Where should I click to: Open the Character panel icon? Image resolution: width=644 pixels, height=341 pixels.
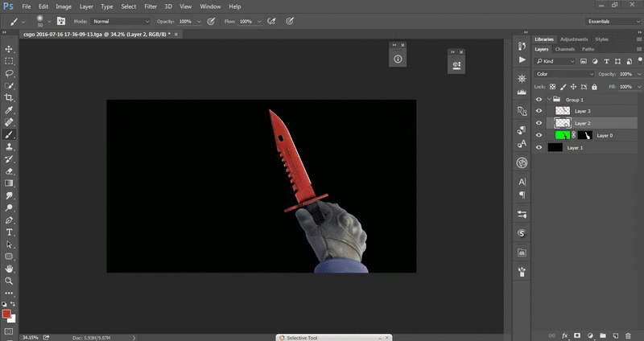coord(522,182)
